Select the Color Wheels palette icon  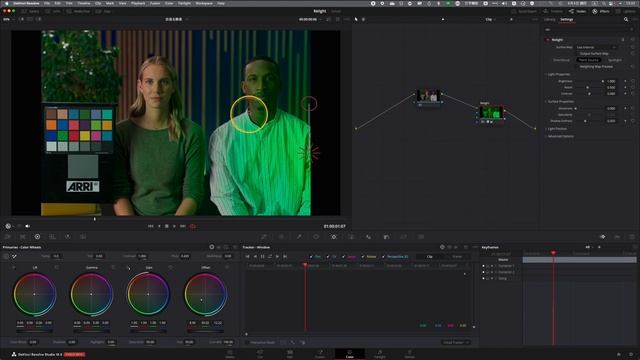point(37,237)
